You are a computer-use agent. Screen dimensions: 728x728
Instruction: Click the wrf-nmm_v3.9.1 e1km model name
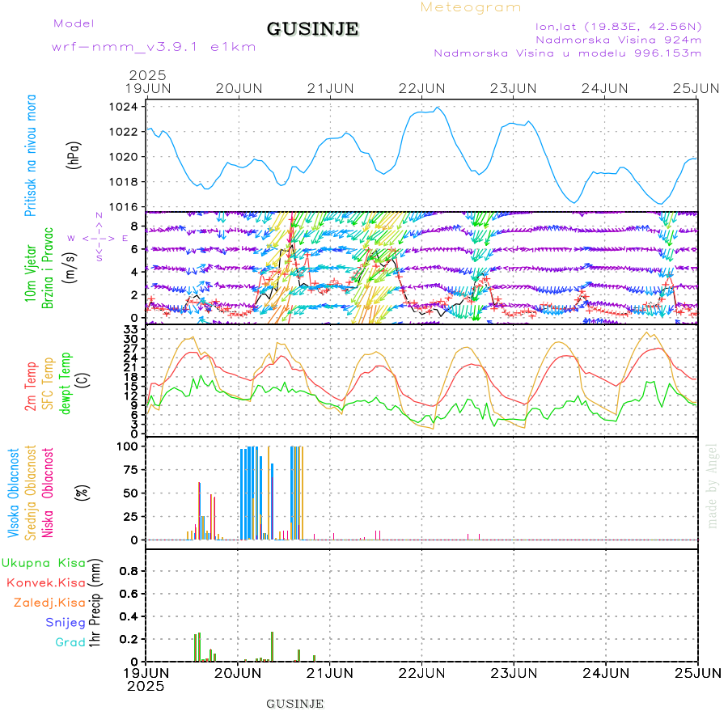coord(154,47)
